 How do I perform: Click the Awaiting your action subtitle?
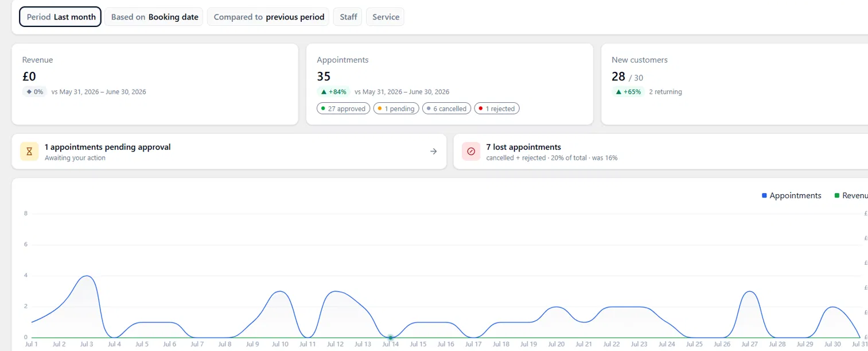pyautogui.click(x=75, y=158)
